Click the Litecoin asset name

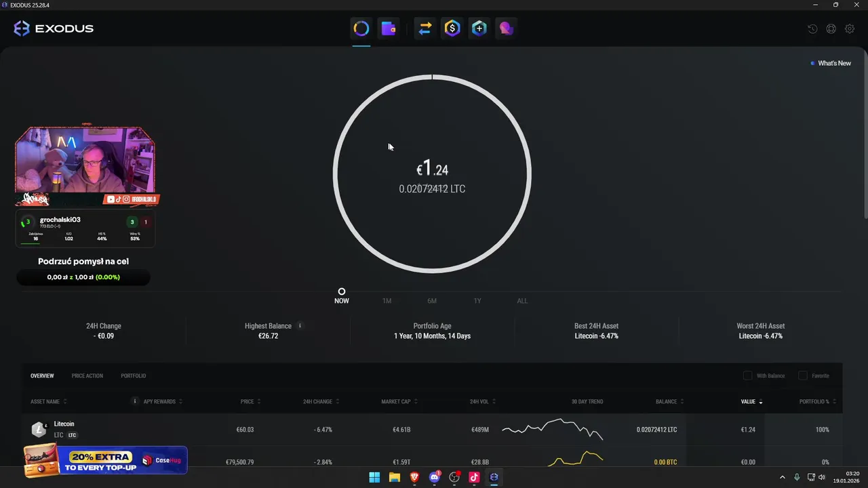coord(64,424)
